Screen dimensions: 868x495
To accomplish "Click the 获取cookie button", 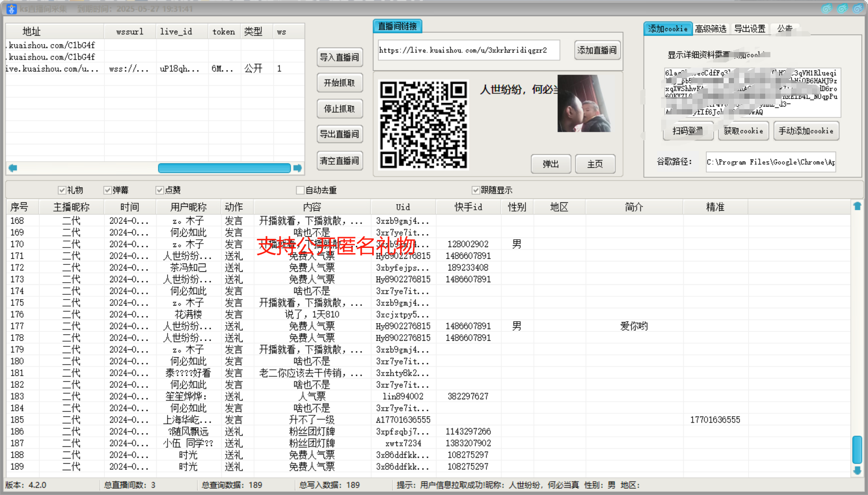I will tap(743, 131).
